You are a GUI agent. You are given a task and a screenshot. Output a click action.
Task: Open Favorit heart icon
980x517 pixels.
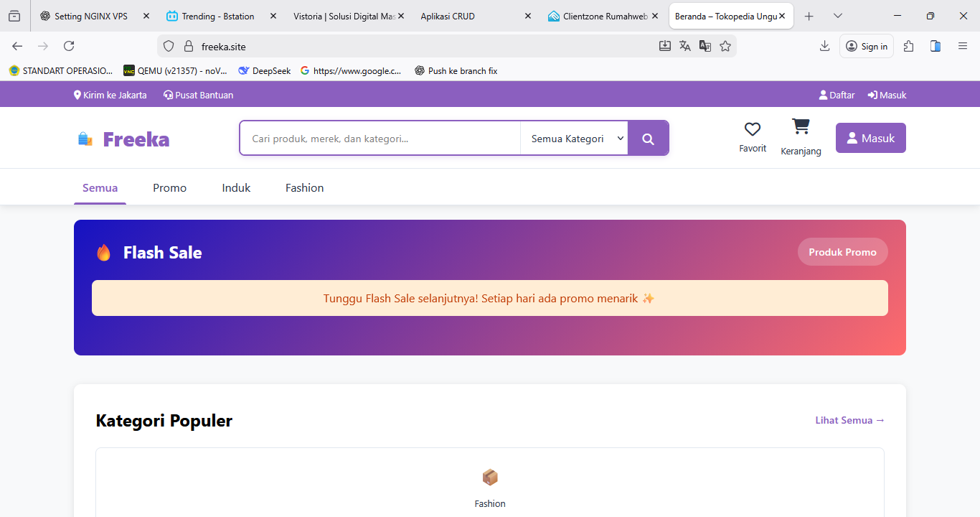pos(752,129)
